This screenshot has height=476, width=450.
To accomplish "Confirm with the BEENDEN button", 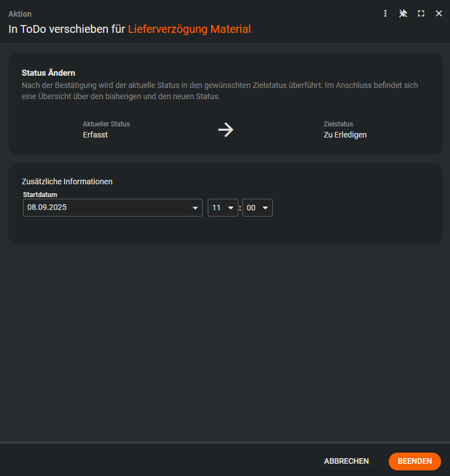I will point(414,461).
